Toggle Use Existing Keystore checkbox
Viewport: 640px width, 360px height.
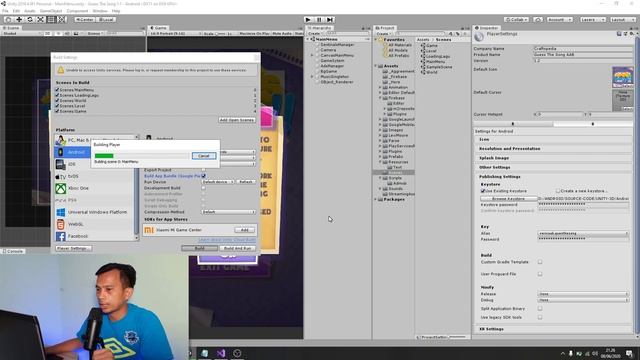click(483, 191)
